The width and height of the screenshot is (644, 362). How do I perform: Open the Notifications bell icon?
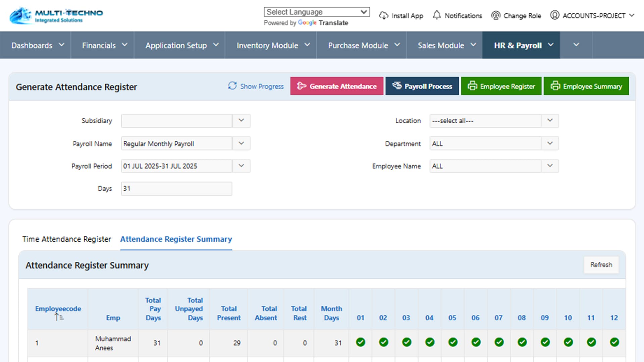436,15
